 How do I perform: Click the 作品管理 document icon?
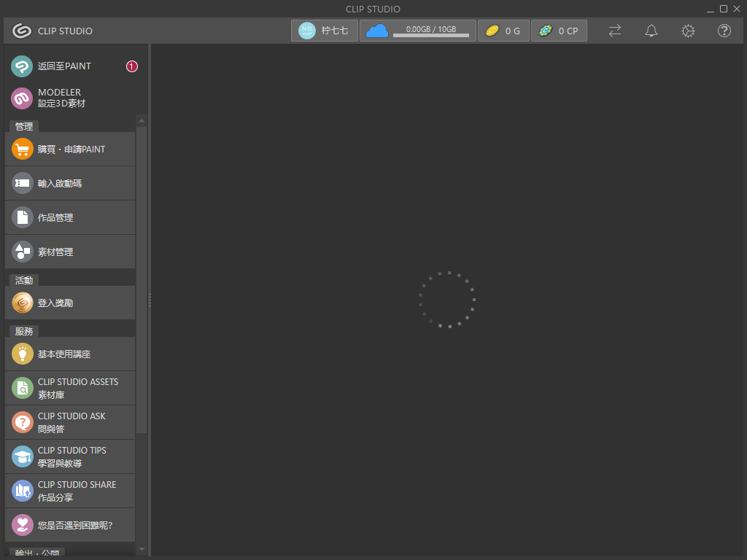pyautogui.click(x=23, y=217)
